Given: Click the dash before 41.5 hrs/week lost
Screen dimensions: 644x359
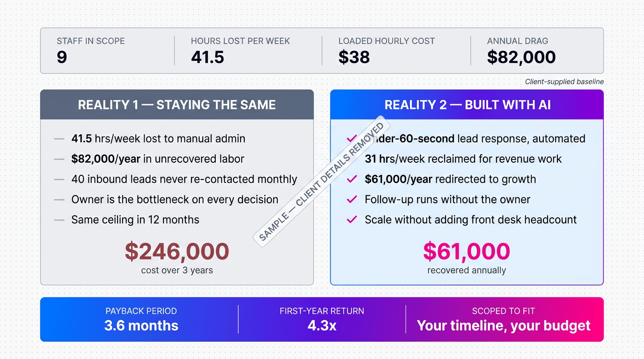Looking at the screenshot, I should tap(59, 139).
